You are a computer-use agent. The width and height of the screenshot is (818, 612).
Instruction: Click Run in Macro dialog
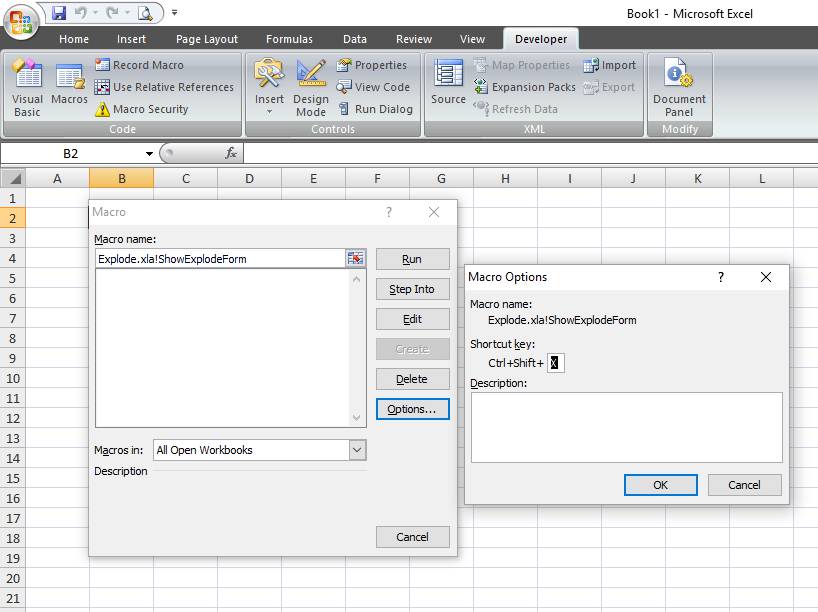[x=412, y=259]
